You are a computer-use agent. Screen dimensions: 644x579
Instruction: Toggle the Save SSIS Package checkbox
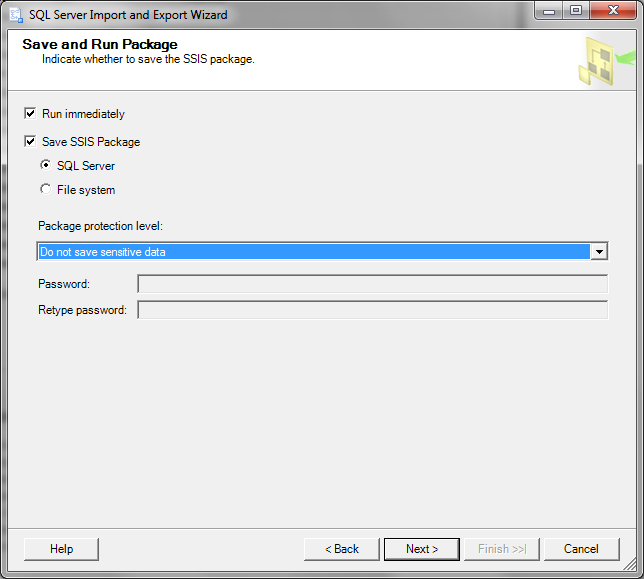pos(30,141)
